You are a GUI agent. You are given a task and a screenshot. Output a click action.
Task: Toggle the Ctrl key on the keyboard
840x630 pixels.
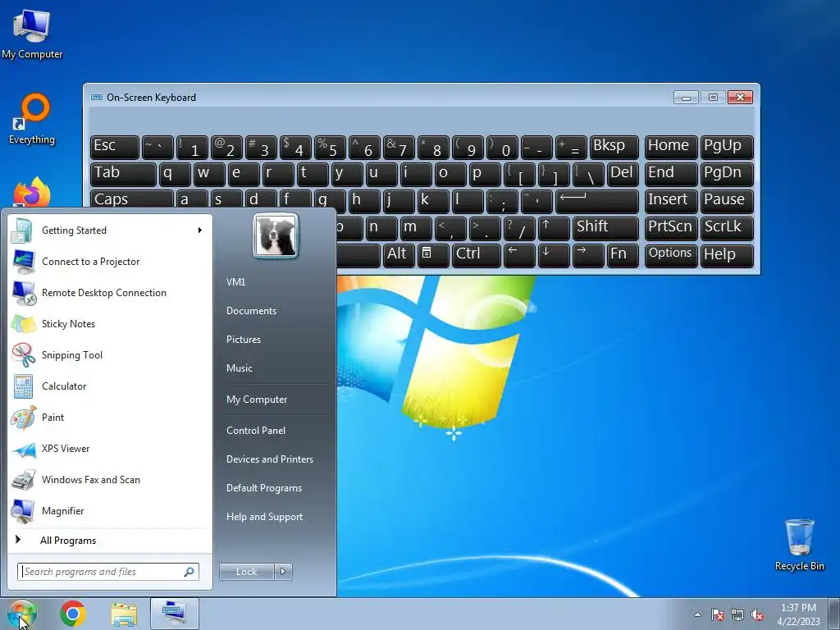(477, 256)
